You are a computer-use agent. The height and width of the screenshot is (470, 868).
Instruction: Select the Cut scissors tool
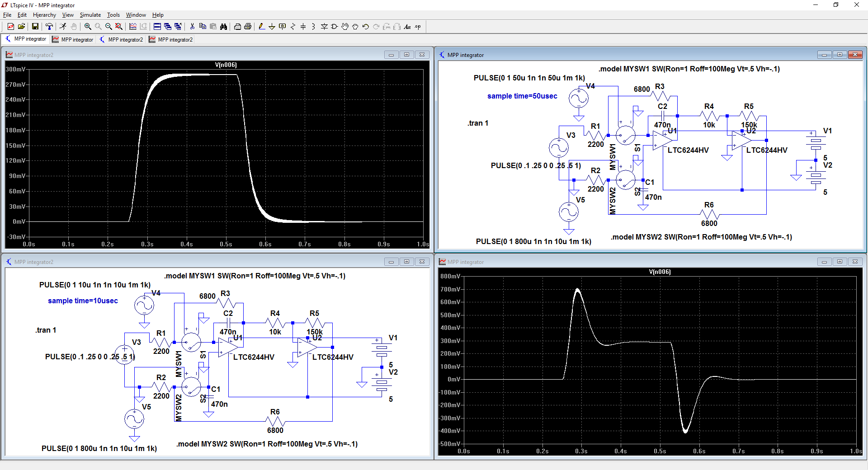pyautogui.click(x=192, y=27)
